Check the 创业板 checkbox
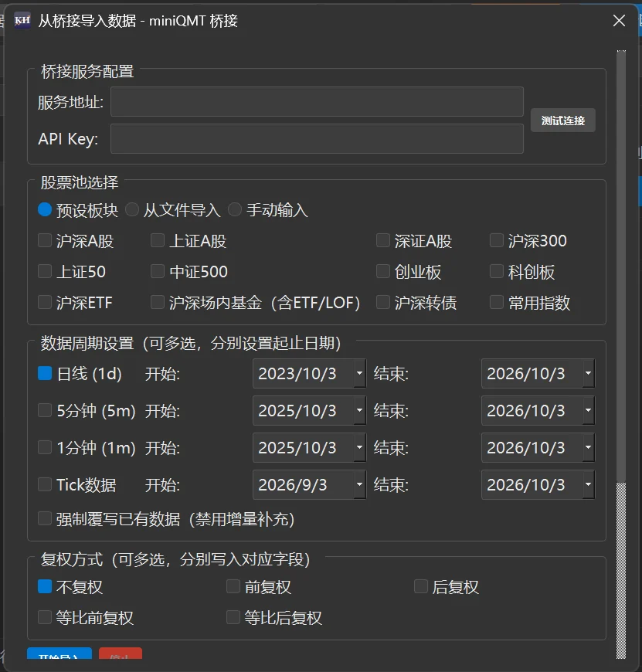642x672 pixels. point(382,271)
